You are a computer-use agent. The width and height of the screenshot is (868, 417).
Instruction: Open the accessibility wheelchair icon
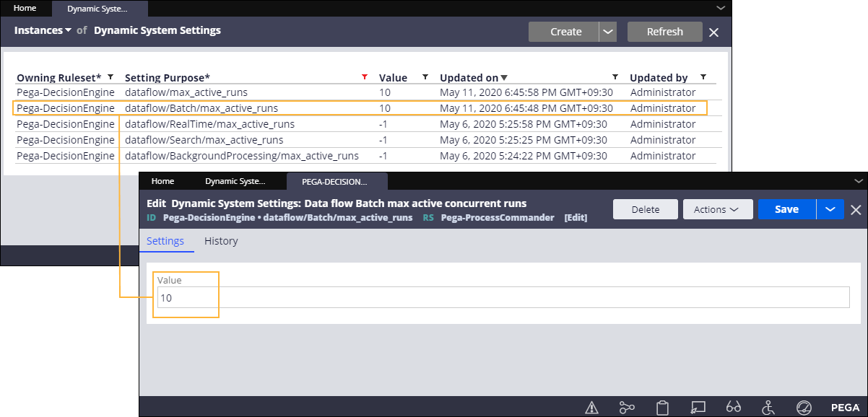click(x=768, y=408)
